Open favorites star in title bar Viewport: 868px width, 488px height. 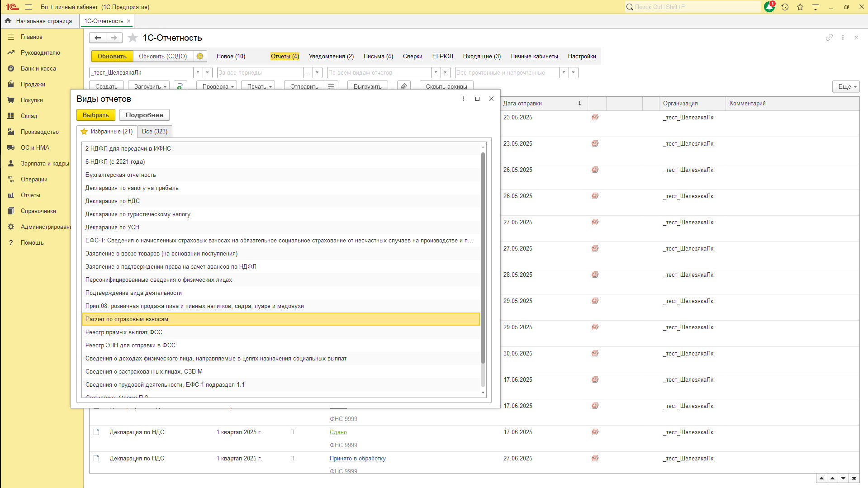click(x=800, y=7)
